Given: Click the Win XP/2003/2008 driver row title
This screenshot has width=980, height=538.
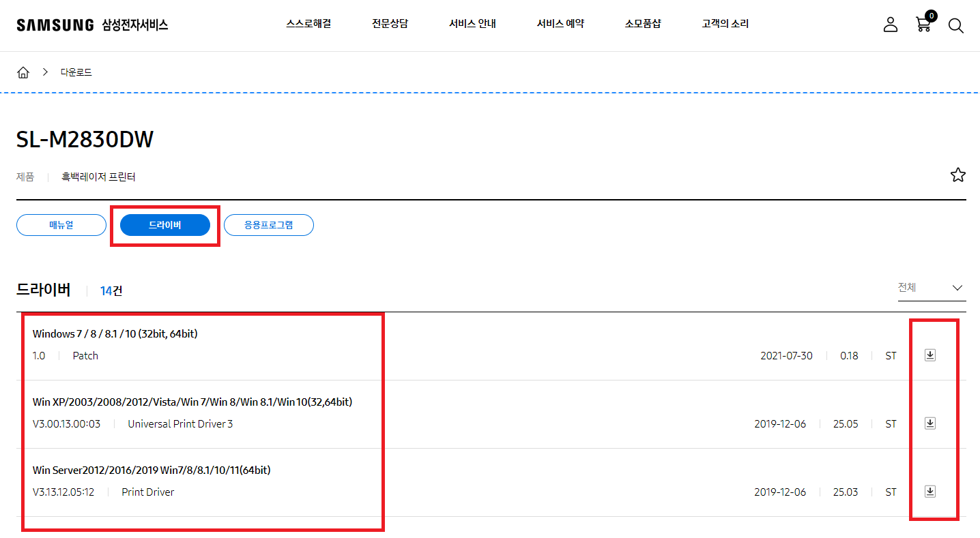Looking at the screenshot, I should 192,402.
